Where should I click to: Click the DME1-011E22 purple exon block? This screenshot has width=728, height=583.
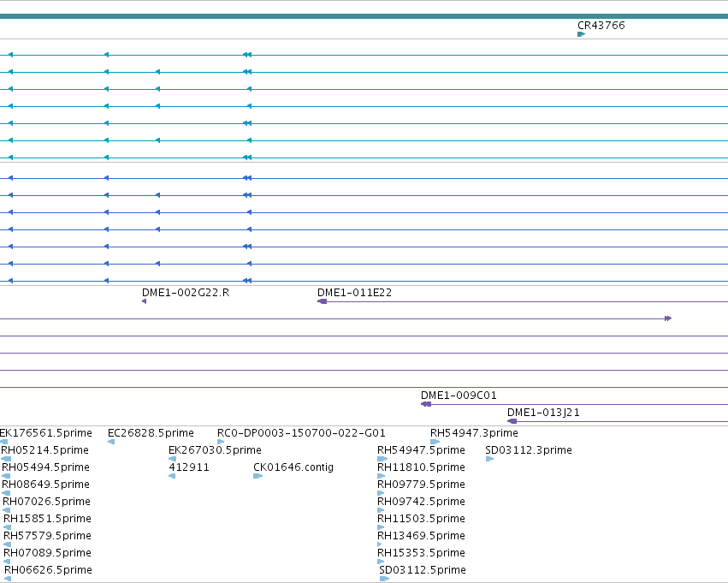[x=323, y=301]
